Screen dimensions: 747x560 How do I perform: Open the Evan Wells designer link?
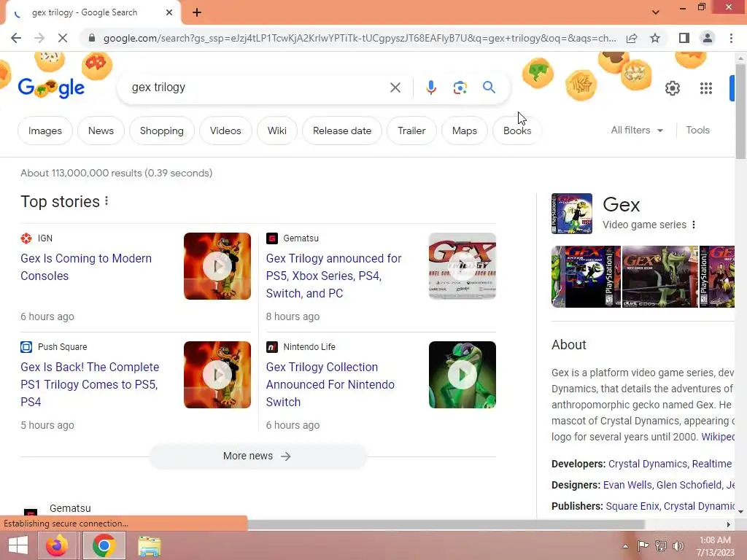tap(627, 485)
